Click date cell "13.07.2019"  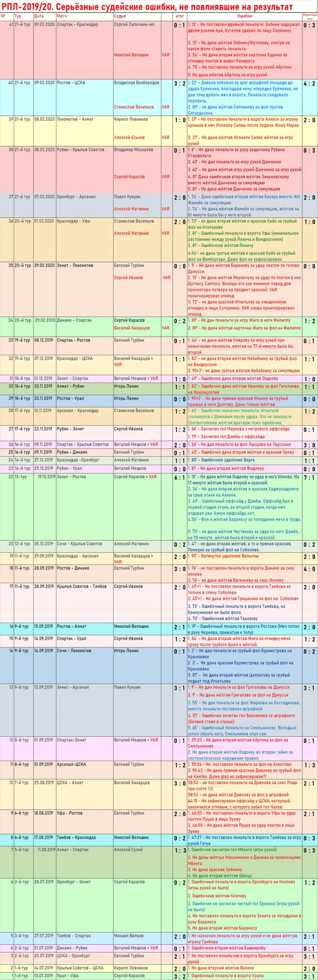(x=44, y=976)
